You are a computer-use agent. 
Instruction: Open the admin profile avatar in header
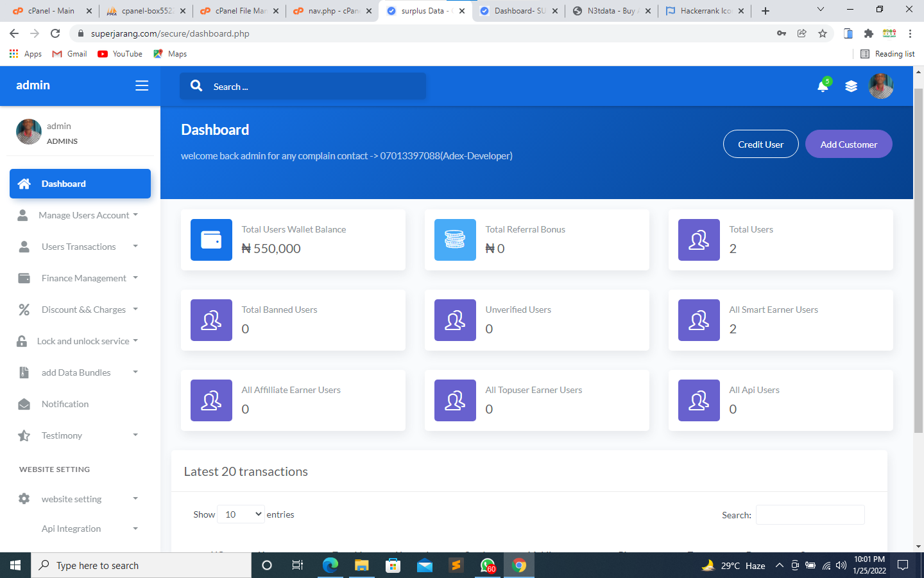tap(880, 86)
